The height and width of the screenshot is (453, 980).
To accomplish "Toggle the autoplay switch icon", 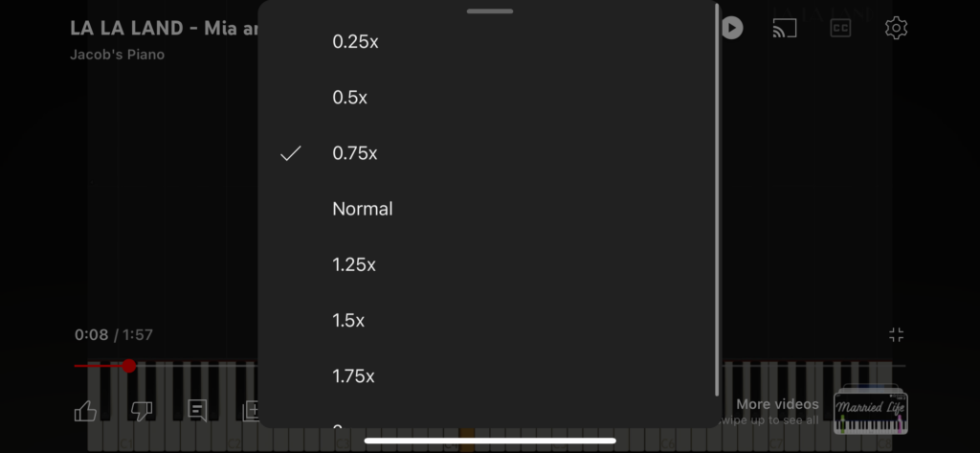I will pyautogui.click(x=731, y=28).
